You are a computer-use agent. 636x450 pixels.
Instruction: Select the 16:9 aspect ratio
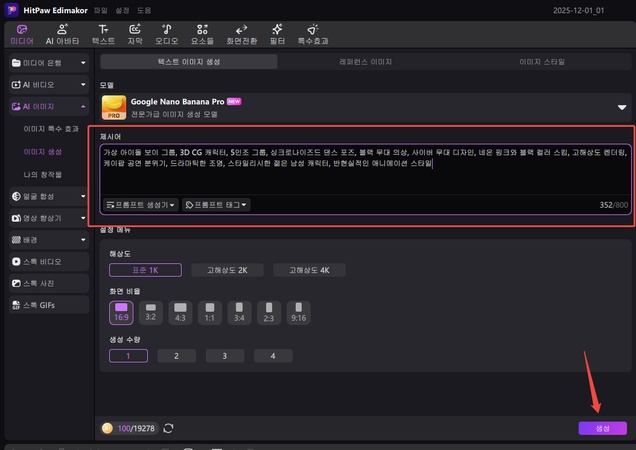pos(121,312)
